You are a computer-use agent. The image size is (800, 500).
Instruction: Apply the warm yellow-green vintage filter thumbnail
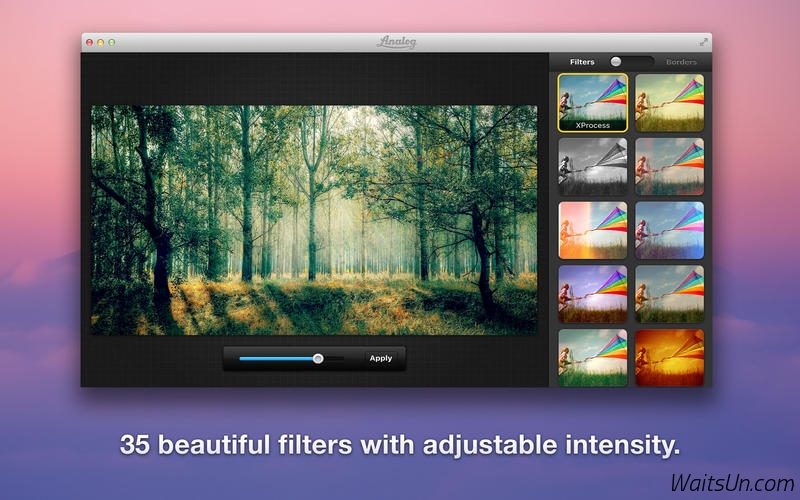click(669, 103)
